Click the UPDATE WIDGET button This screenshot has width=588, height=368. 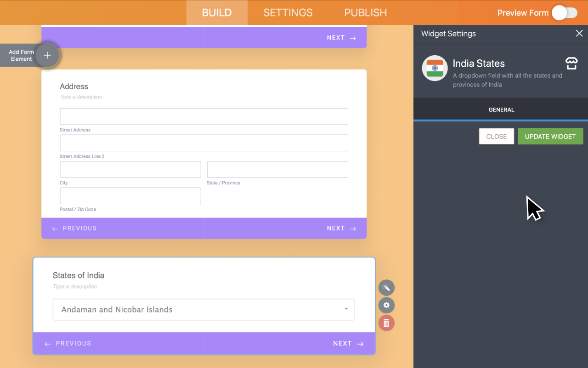(550, 136)
